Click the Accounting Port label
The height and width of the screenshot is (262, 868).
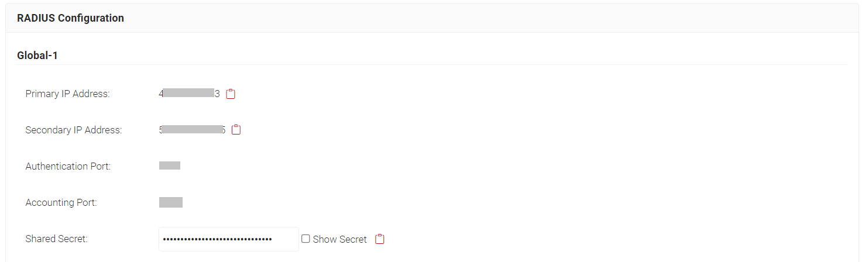tap(61, 202)
